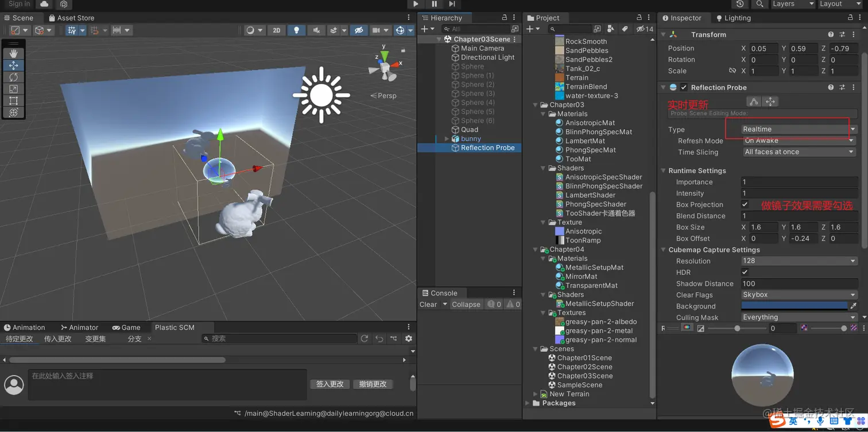Open the Refresh Mode dropdown
The image size is (868, 432).
click(799, 141)
